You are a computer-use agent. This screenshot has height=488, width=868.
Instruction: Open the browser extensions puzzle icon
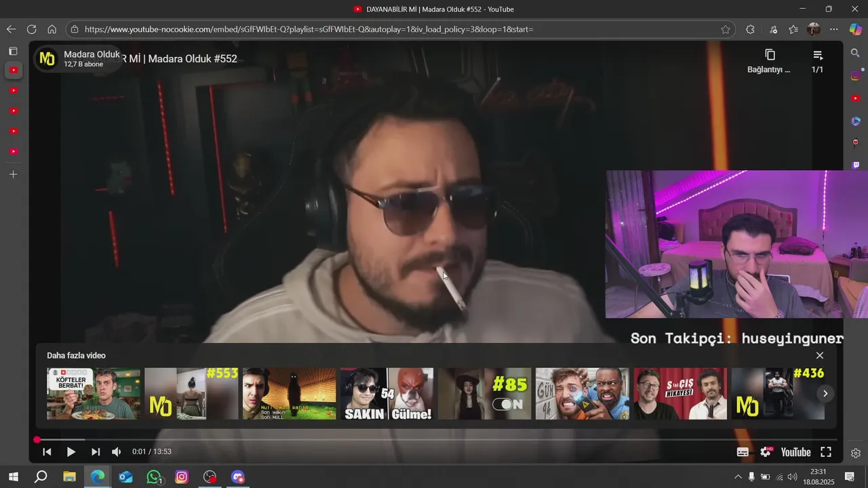[x=750, y=29]
